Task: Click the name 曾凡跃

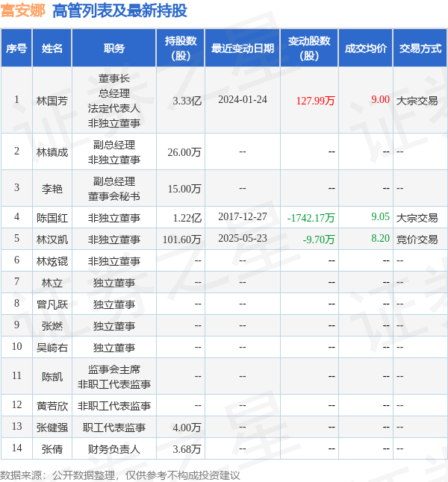Action: coord(52,304)
